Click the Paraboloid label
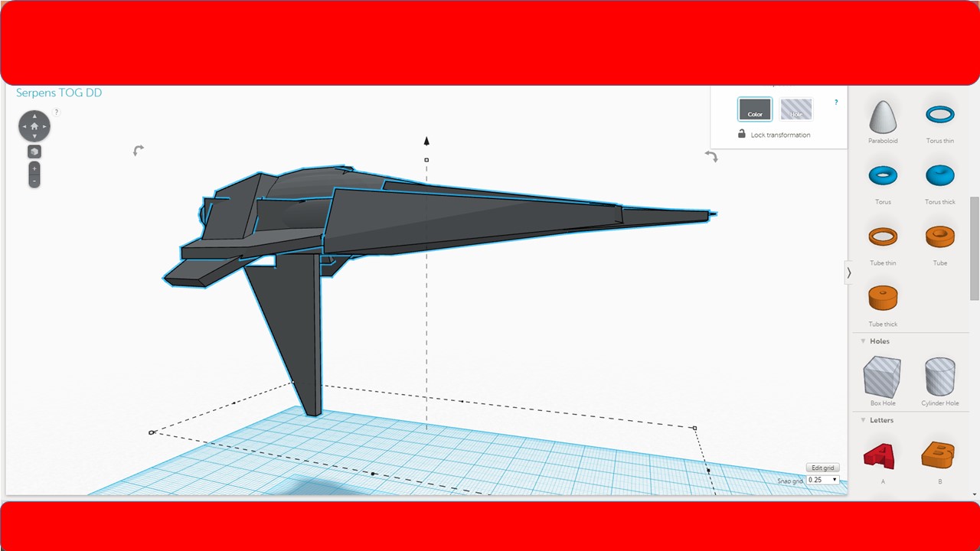980x551 pixels. tap(883, 141)
